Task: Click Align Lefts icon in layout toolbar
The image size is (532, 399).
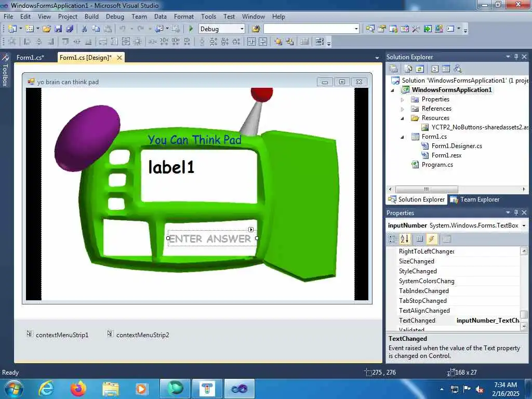Action: 27,42
